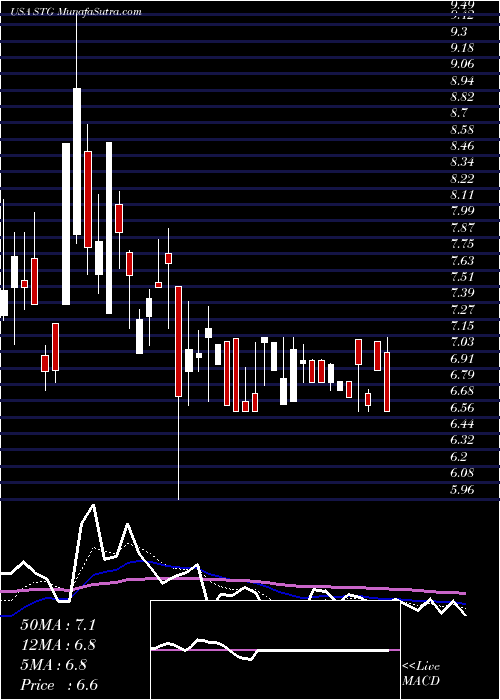Click the 6.68 price axis label
Image resolution: width=500 pixels, height=700 pixels.
pos(462,391)
